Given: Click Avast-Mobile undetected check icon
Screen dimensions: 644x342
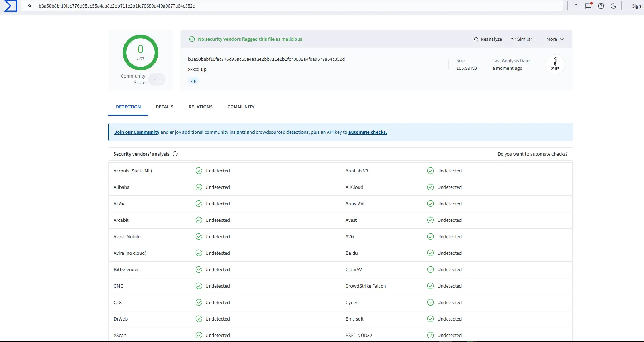Looking at the screenshot, I should [199, 237].
